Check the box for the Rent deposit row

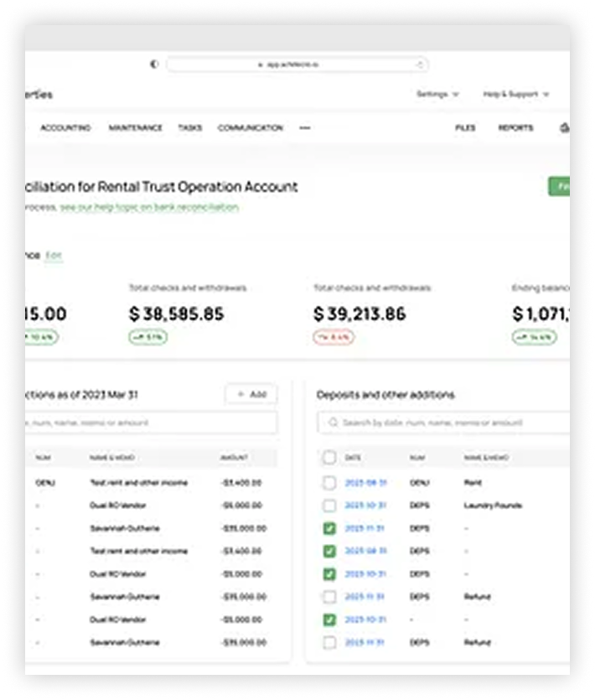pyautogui.click(x=329, y=483)
